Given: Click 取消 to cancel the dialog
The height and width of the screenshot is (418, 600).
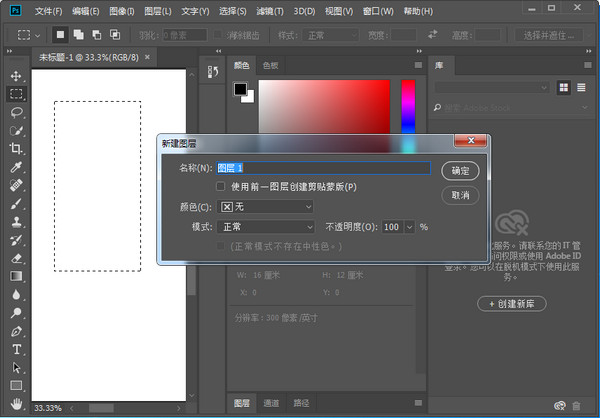Looking at the screenshot, I should (x=460, y=195).
